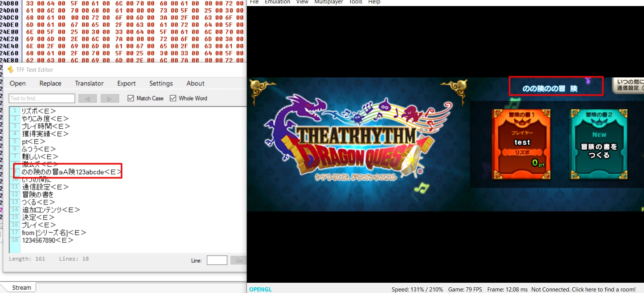This screenshot has height=293, width=644.
Task: Open the emulator Tools menu
Action: 355,2
